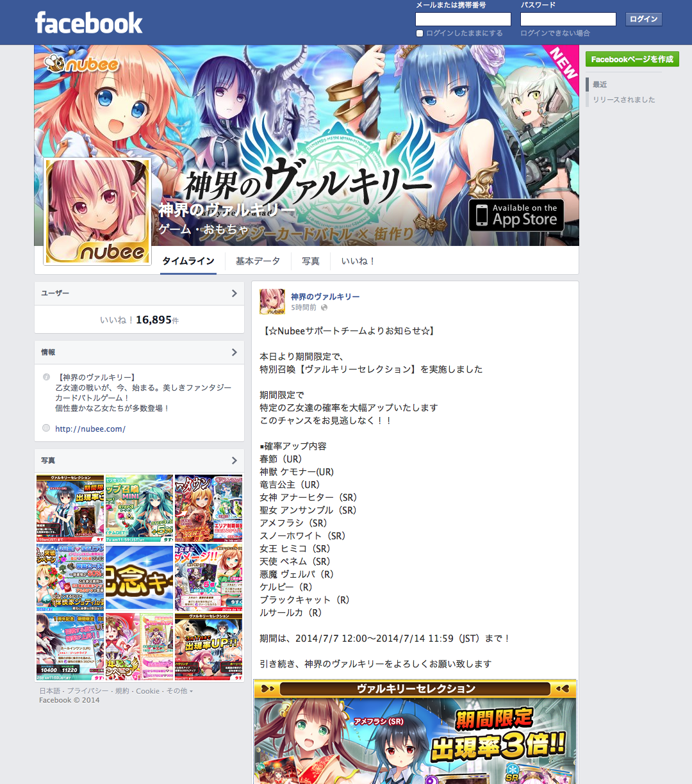Open the ヴァルキリーセレクション post image
This screenshot has width=692, height=784.
tap(415, 731)
